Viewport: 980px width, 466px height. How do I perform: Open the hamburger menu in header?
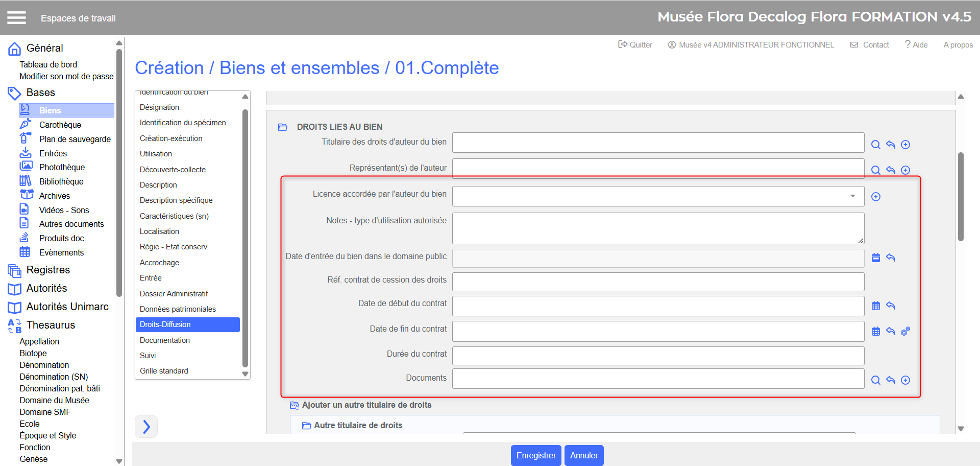click(x=16, y=18)
